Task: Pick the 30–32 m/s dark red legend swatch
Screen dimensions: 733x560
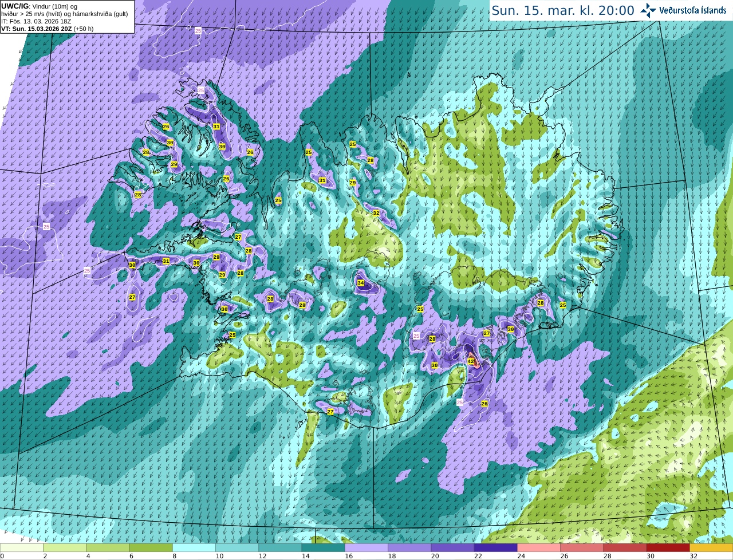Action: 668,548
